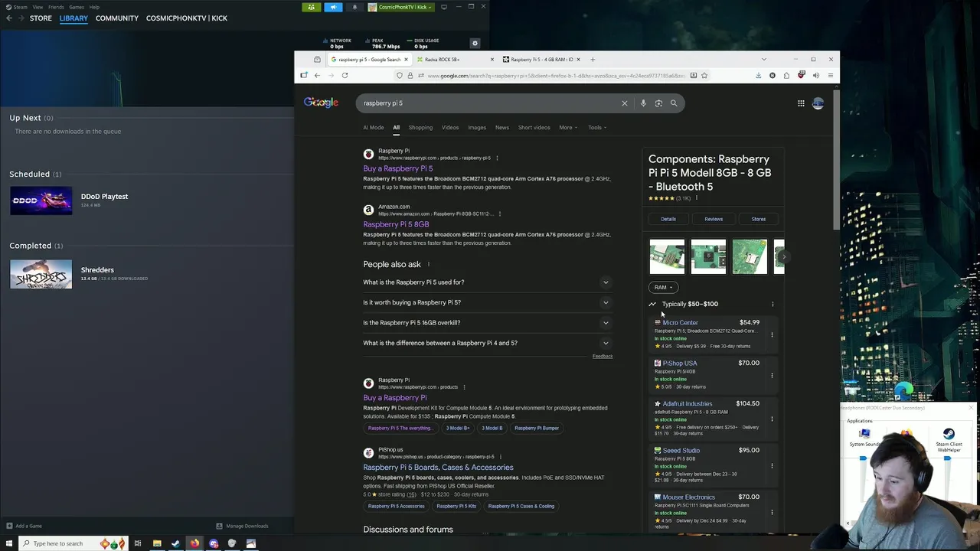Open first Raspberry Pi product thumbnail
Screen dimensions: 980x551
click(x=667, y=256)
